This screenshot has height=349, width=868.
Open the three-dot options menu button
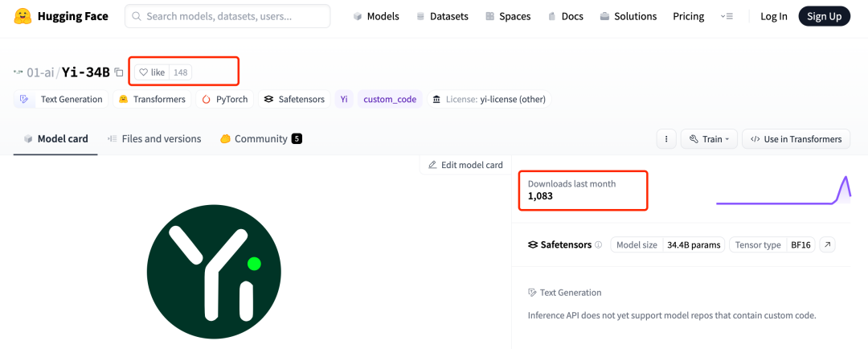[665, 139]
